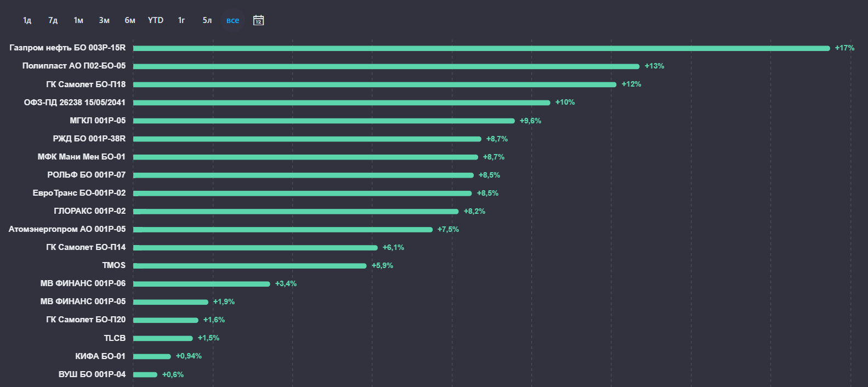The image size is (868, 387).
Task: Open the TMOS label
Action: coord(114,265)
